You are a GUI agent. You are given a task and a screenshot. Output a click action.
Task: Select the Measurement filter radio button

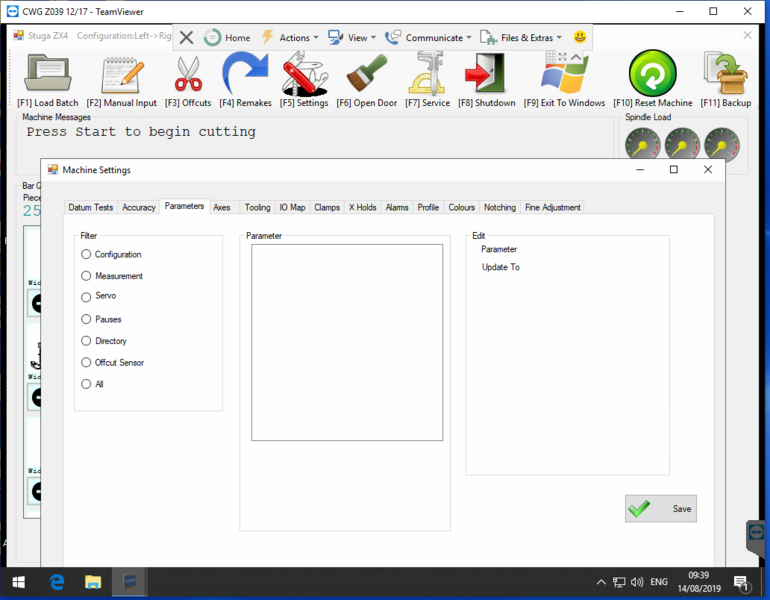86,276
